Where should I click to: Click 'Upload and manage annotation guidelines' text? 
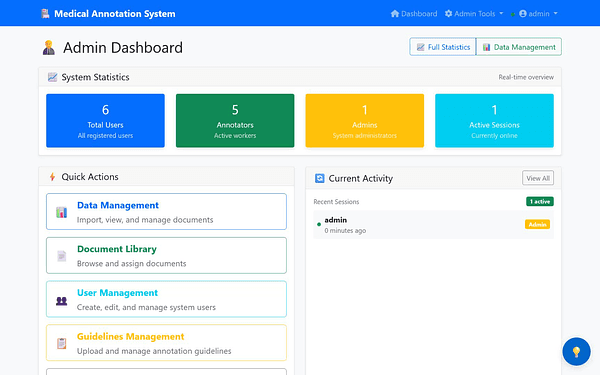pos(154,351)
